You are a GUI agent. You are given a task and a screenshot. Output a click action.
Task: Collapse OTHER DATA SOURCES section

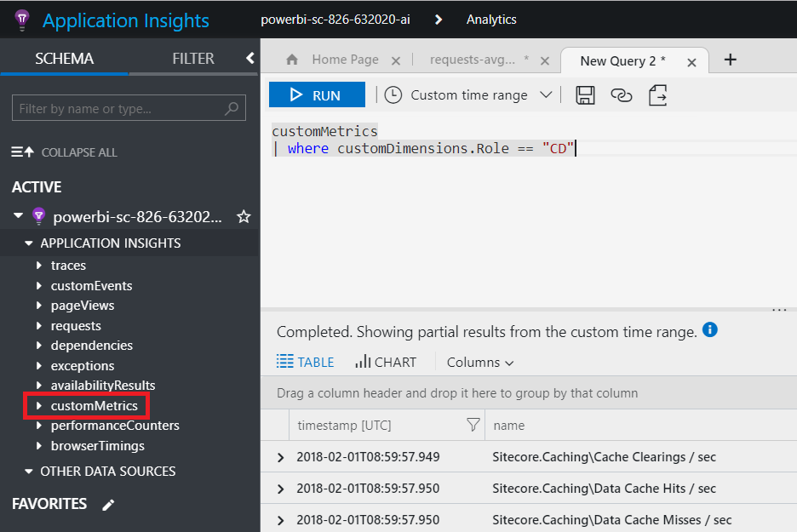click(29, 471)
